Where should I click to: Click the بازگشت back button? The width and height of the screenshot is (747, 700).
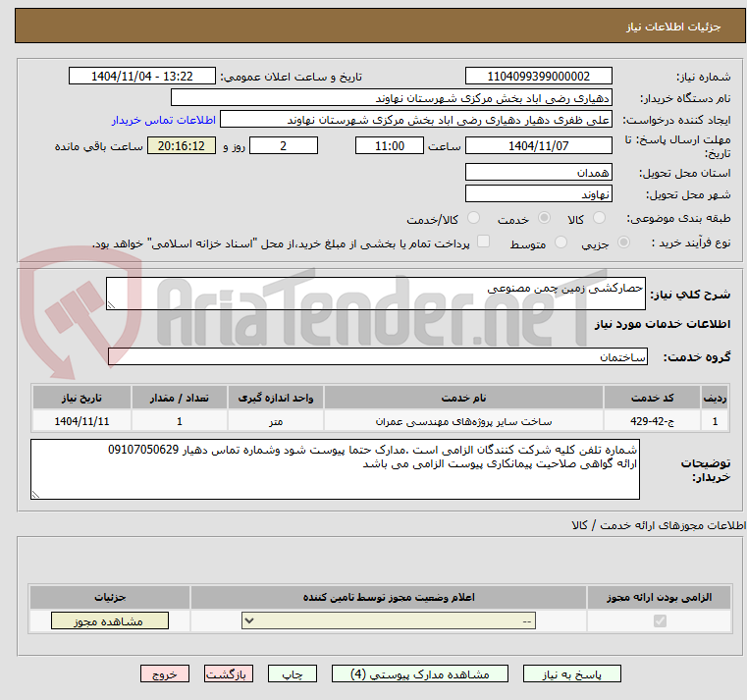[228, 673]
